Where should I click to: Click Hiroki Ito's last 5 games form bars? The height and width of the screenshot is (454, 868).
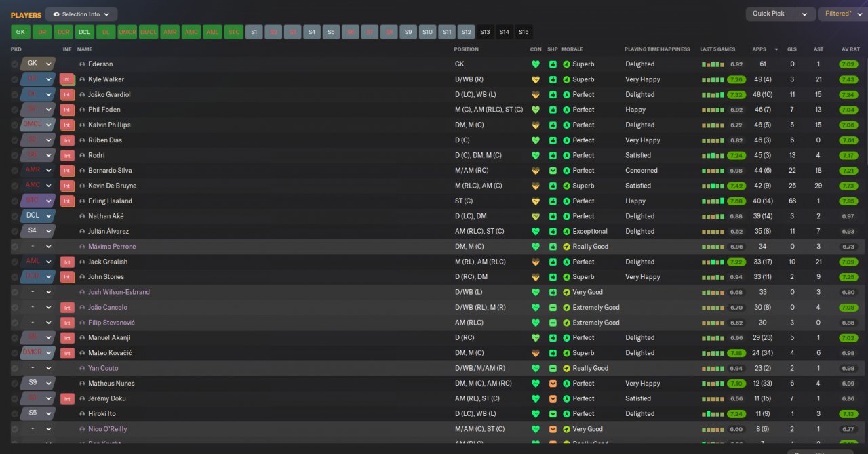[712, 413]
